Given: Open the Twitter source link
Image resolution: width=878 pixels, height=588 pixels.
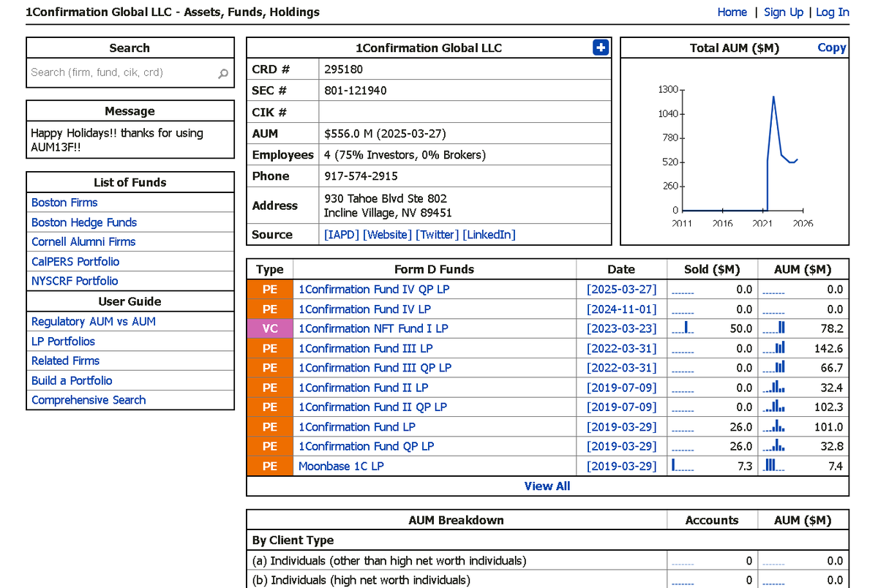Looking at the screenshot, I should coord(437,235).
